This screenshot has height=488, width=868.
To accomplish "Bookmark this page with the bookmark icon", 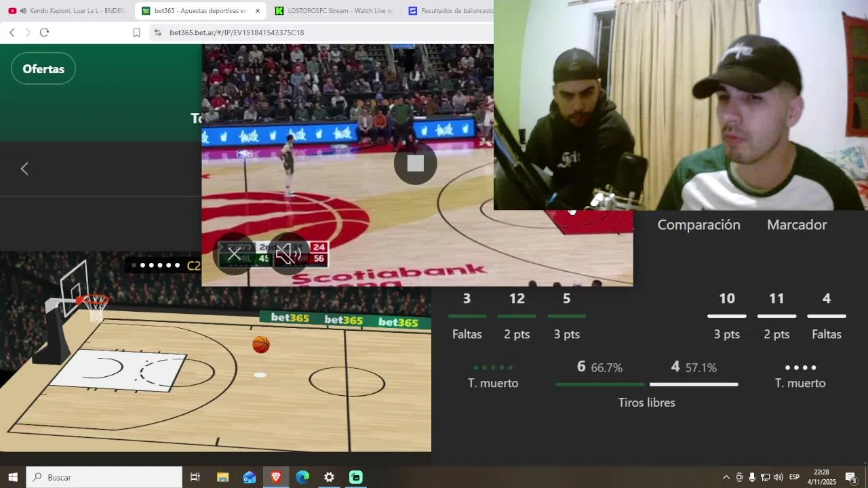I will point(136,33).
